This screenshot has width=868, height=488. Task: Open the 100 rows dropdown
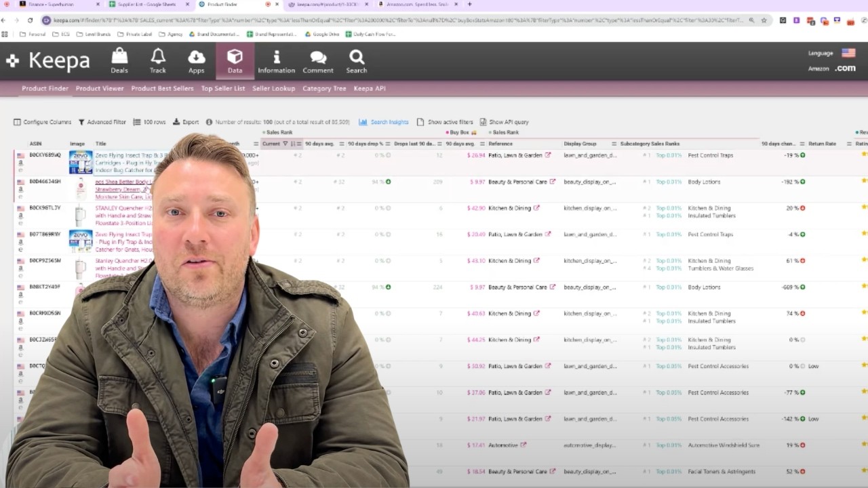click(x=149, y=122)
